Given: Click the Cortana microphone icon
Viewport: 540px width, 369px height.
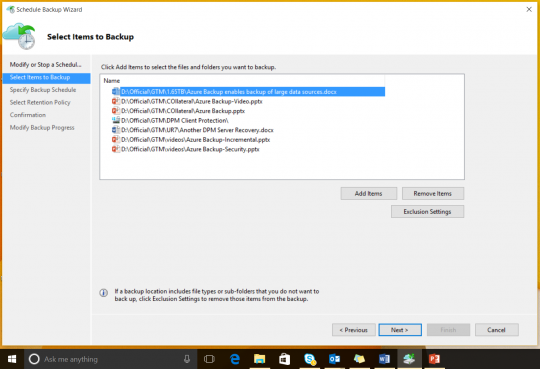Looking at the screenshot, I should pos(187,359).
